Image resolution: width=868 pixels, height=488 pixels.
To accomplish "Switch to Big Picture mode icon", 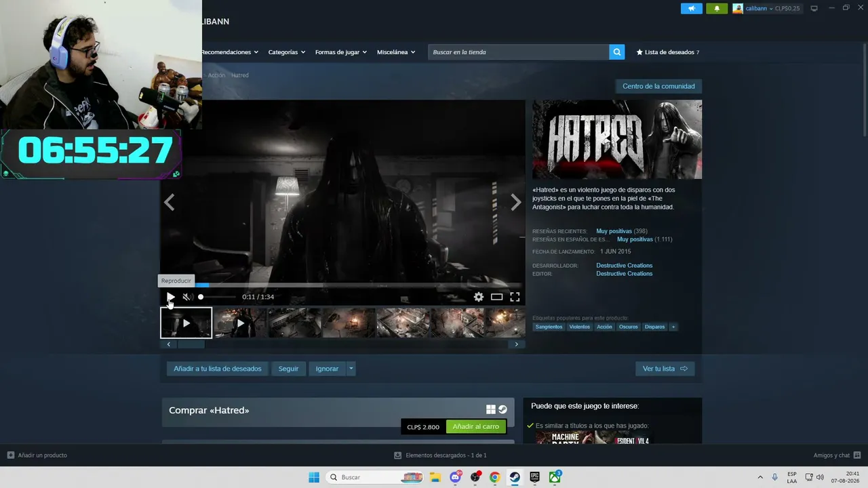I will pyautogui.click(x=814, y=8).
